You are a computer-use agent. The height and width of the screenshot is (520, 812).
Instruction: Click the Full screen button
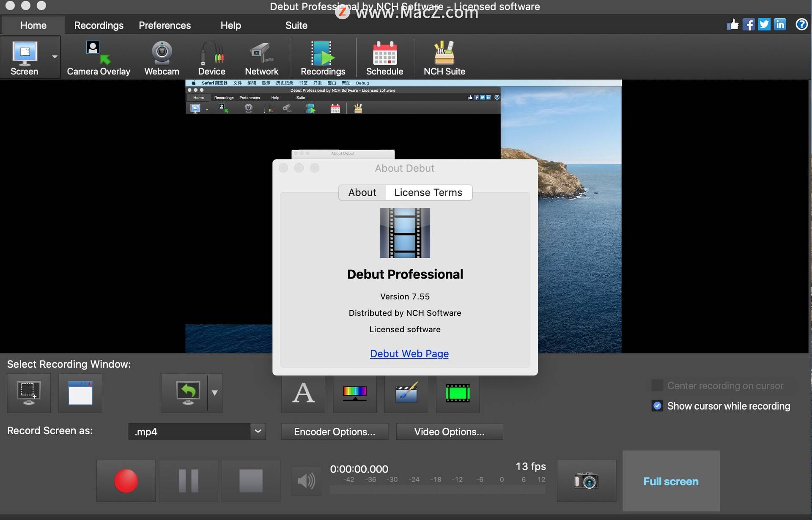(x=671, y=481)
